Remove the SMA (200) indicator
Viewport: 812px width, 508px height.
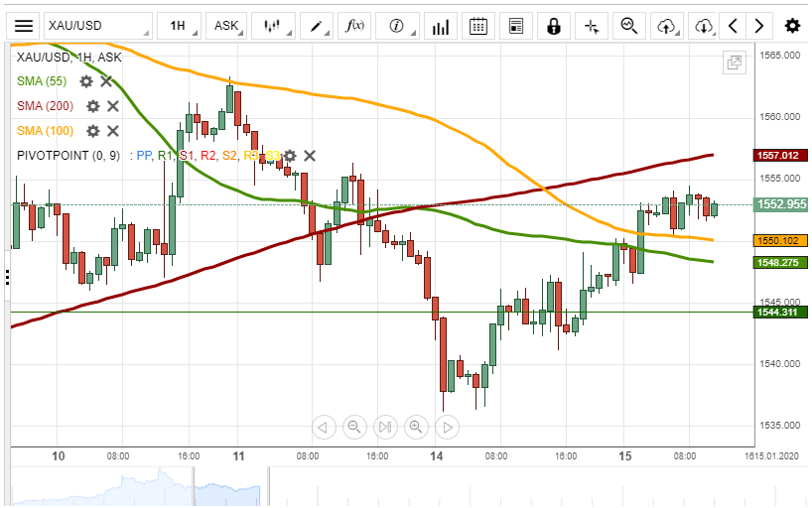(x=113, y=106)
